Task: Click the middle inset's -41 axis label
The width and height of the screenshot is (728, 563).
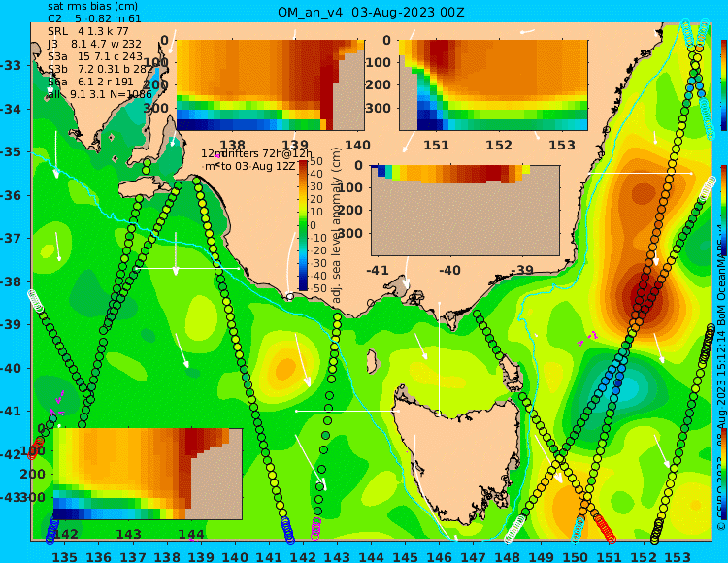Action: tap(378, 270)
